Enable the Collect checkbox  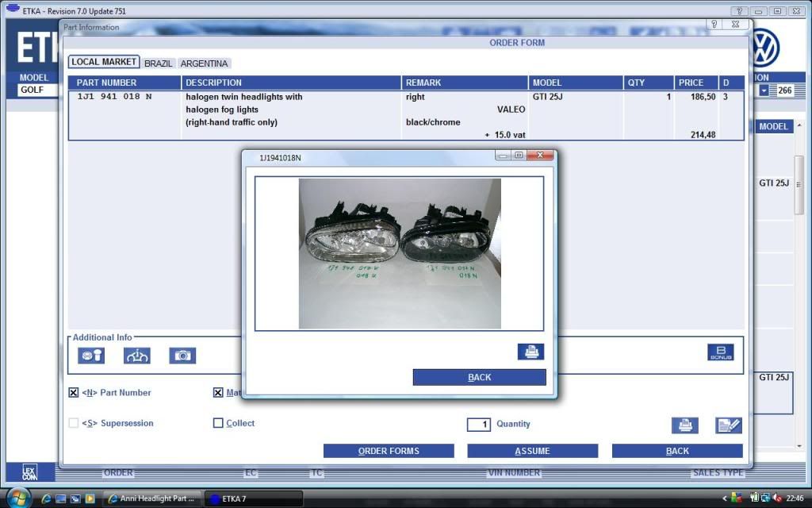click(218, 424)
